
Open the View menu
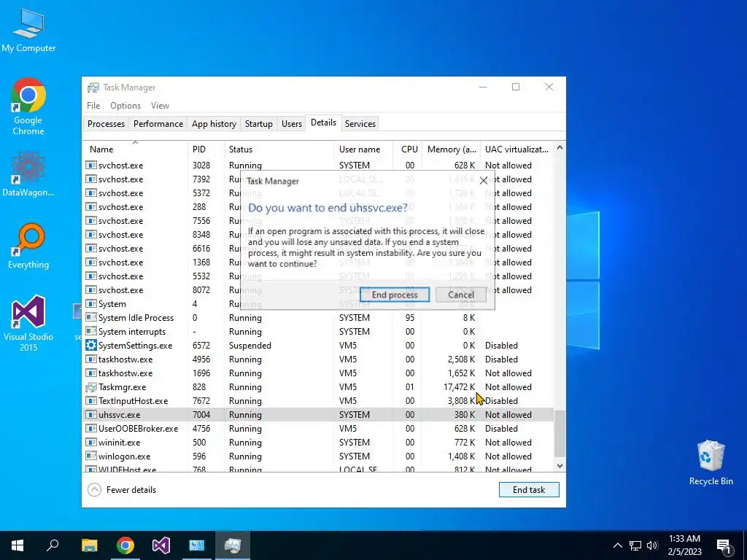pos(160,106)
